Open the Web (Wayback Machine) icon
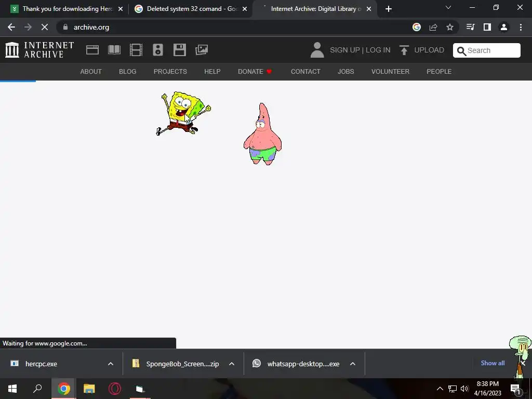The height and width of the screenshot is (399, 532). 92,50
